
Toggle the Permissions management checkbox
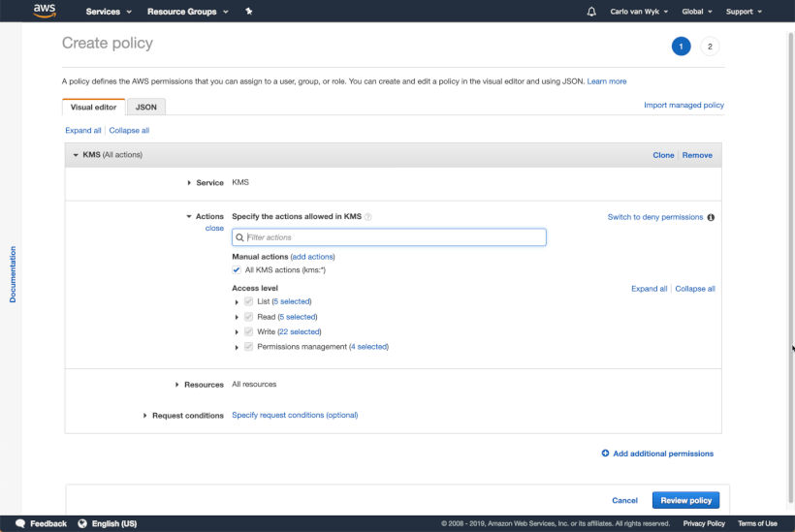[x=248, y=347]
